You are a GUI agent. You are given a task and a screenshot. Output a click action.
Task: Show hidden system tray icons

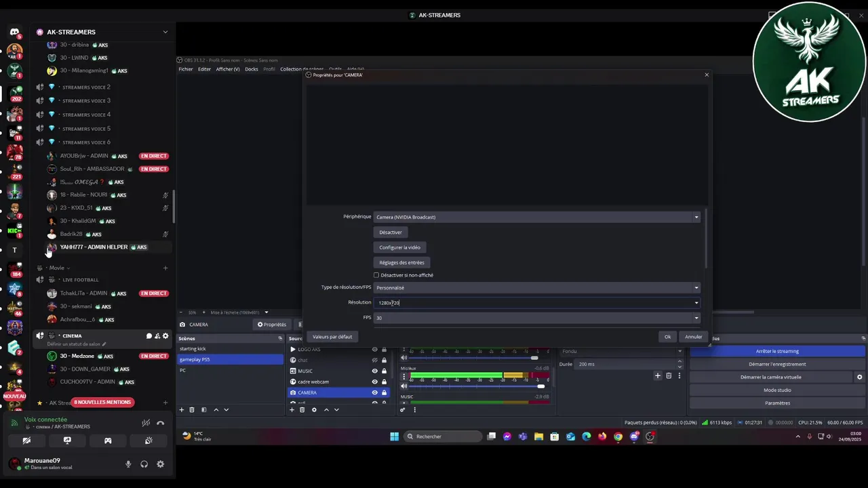coord(797,436)
